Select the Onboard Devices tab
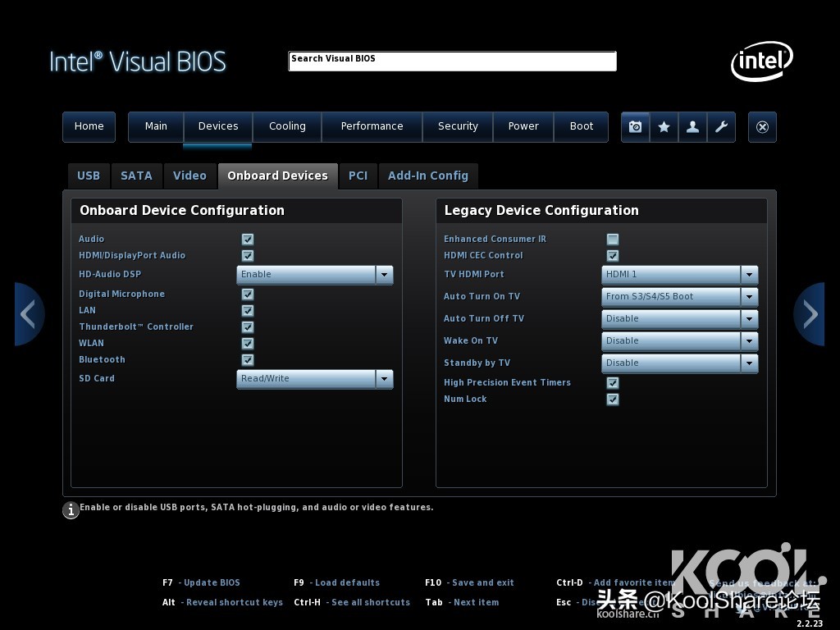The image size is (840, 630). point(277,176)
